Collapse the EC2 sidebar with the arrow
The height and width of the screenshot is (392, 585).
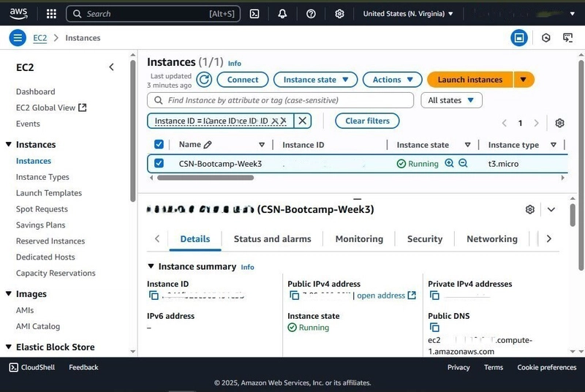pos(111,67)
